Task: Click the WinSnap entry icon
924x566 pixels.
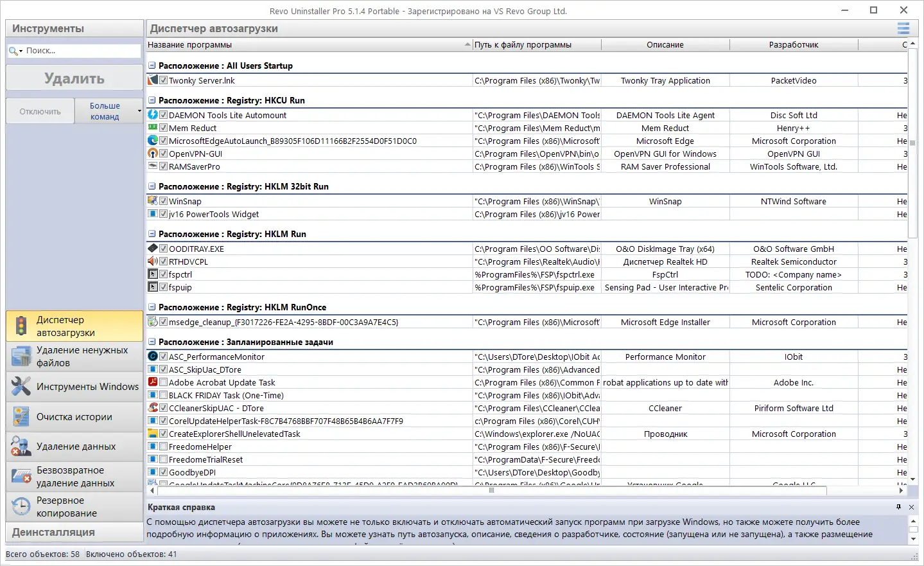Action: [153, 201]
